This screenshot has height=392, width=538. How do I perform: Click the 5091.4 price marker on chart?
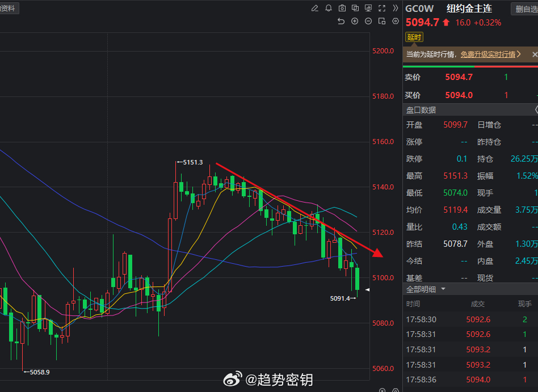[x=339, y=297]
